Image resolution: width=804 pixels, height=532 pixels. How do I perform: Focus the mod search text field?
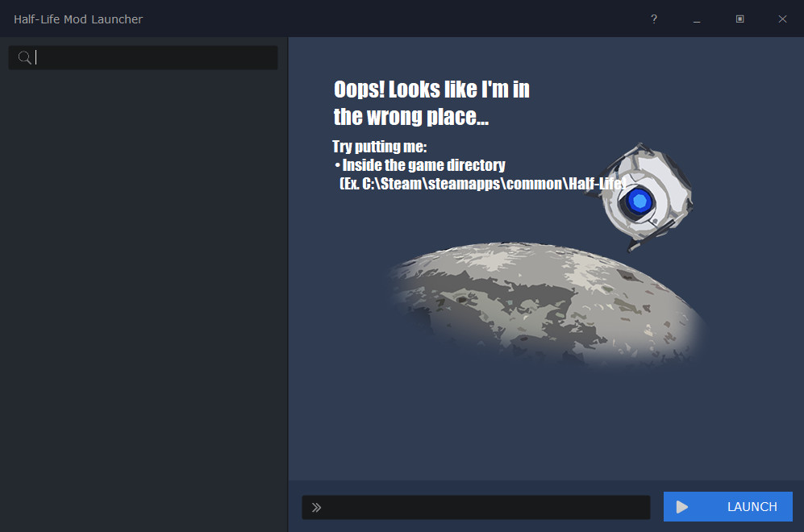coord(153,57)
